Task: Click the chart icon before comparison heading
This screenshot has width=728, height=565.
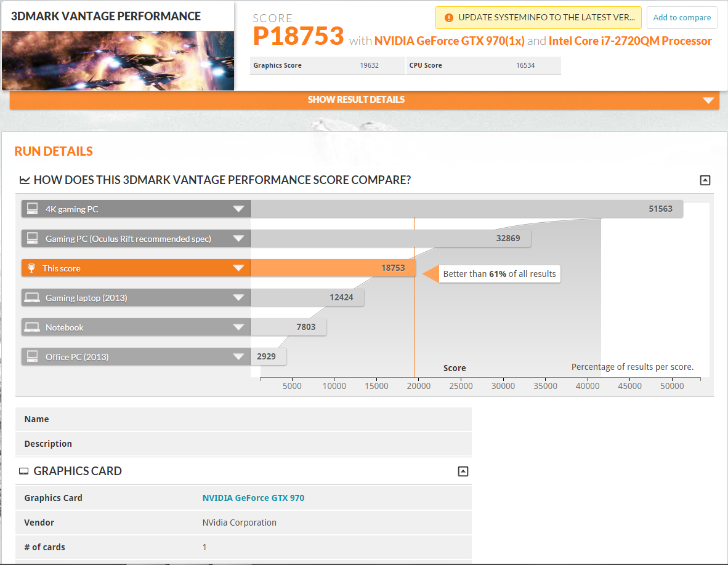Action: 25,180
